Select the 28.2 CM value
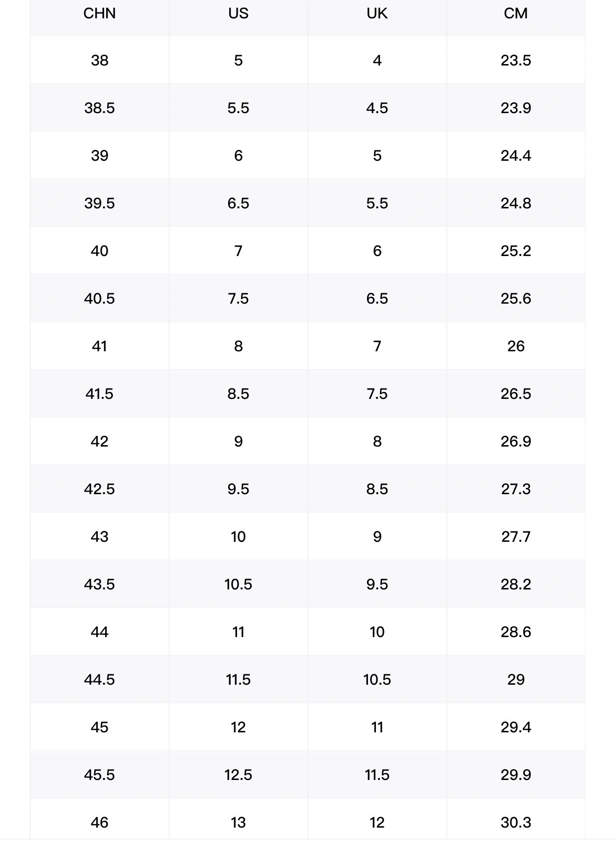Viewport: 616px width, 843px height. 516,584
